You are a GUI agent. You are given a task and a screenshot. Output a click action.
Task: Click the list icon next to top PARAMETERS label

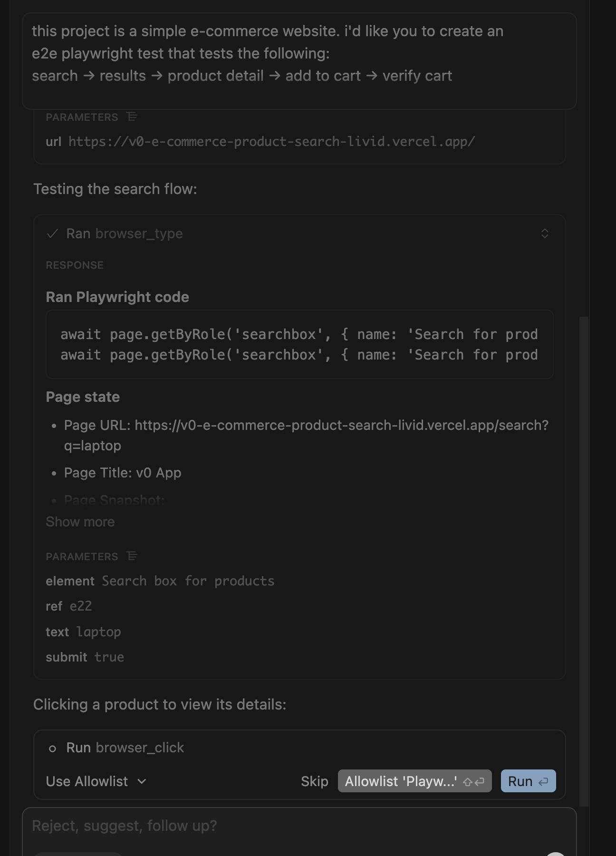pos(132,116)
